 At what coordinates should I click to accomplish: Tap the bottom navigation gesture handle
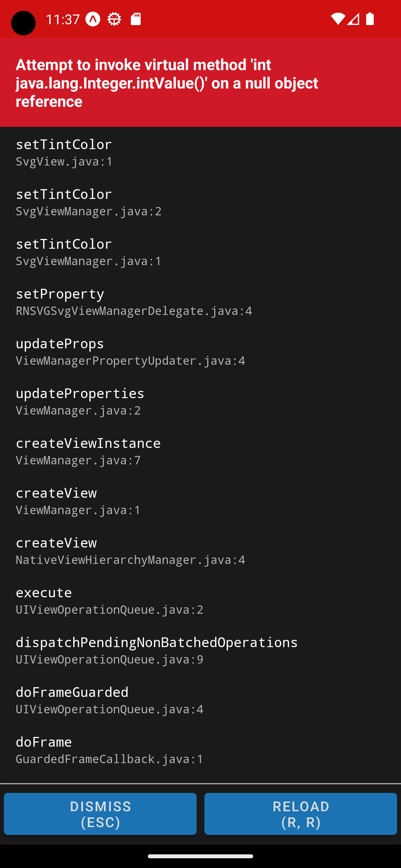tap(200, 856)
